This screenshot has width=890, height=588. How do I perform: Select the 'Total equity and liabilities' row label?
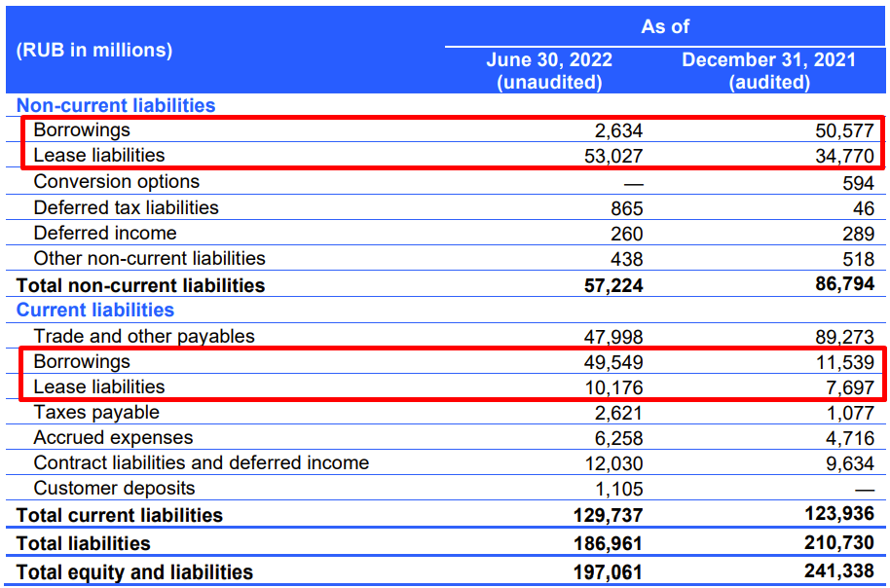134,572
